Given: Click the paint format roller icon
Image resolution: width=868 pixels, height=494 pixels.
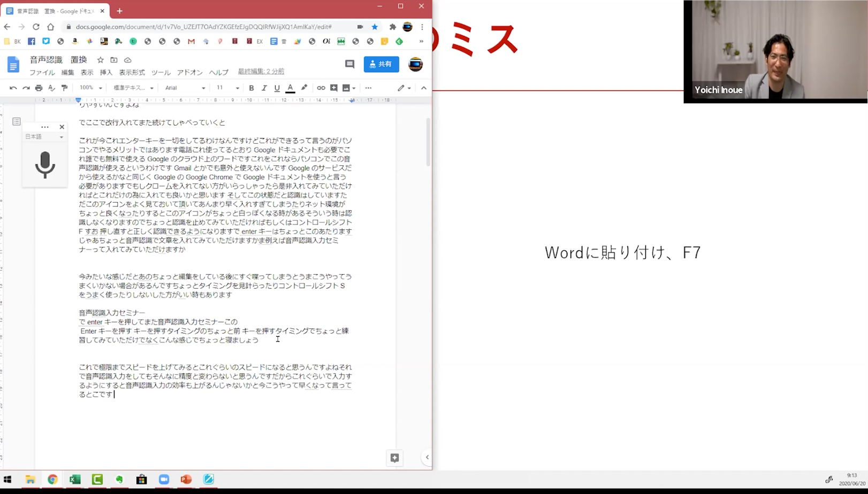Looking at the screenshot, I should (65, 88).
